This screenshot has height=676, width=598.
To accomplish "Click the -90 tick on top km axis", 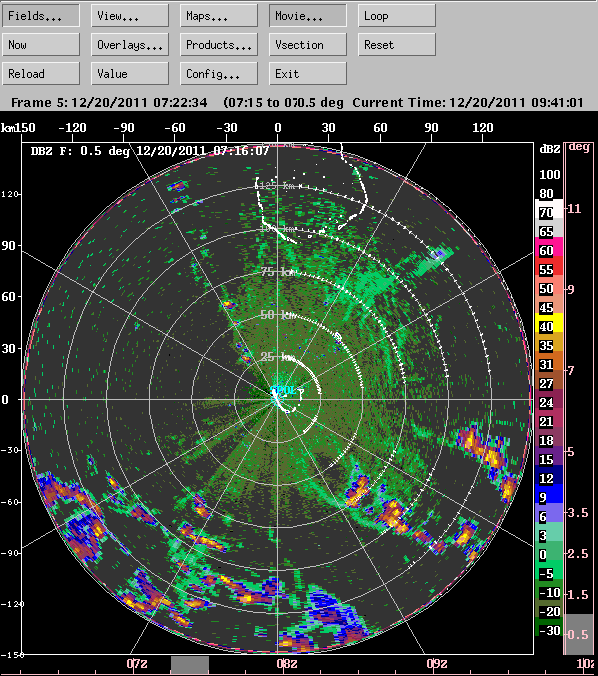I will (123, 128).
